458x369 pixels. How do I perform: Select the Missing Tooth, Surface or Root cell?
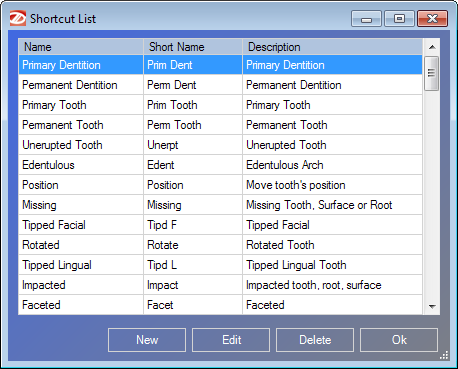tap(332, 205)
